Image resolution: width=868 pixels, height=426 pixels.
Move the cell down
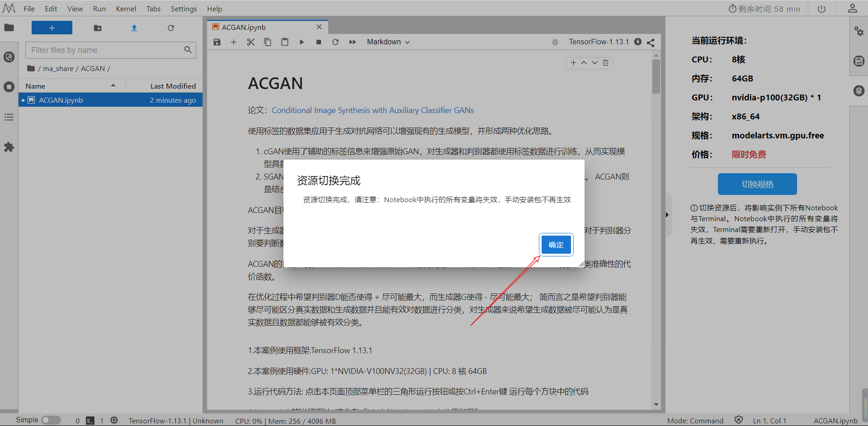click(x=595, y=63)
